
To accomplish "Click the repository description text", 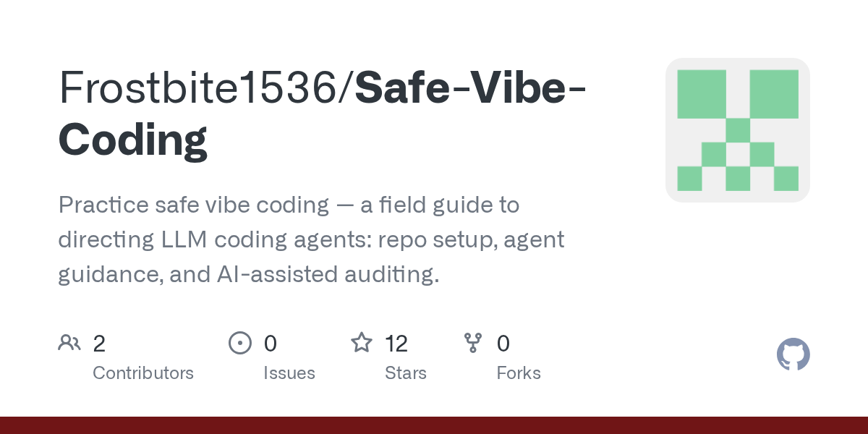I will click(311, 239).
